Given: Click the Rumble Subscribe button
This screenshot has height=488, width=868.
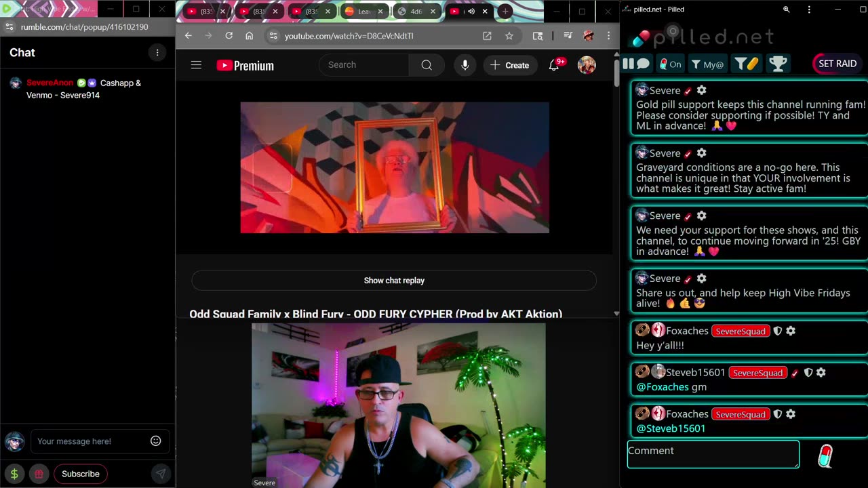Looking at the screenshot, I should tap(81, 474).
